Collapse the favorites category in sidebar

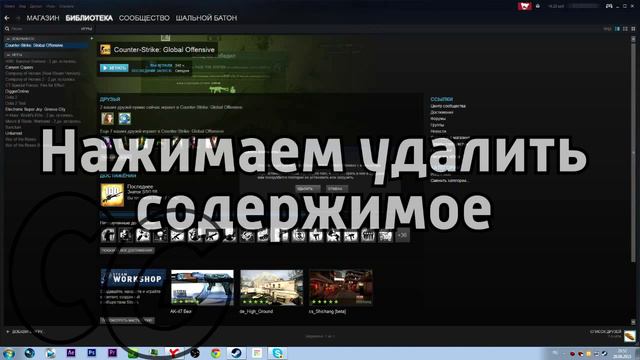tap(8, 39)
